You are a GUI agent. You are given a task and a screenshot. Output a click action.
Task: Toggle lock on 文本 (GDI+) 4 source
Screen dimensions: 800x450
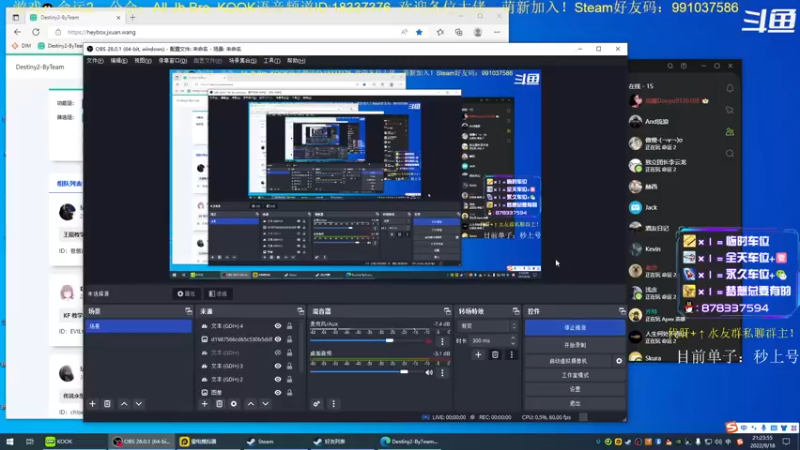[289, 326]
